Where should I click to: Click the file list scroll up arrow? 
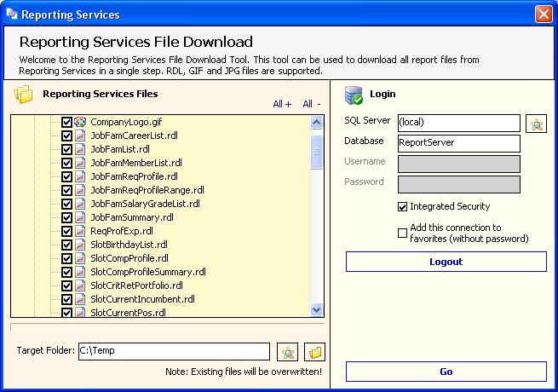pyautogui.click(x=316, y=123)
